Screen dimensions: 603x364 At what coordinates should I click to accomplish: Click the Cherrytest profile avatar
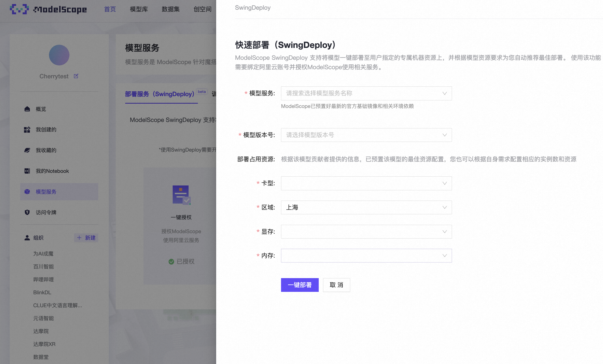click(59, 55)
